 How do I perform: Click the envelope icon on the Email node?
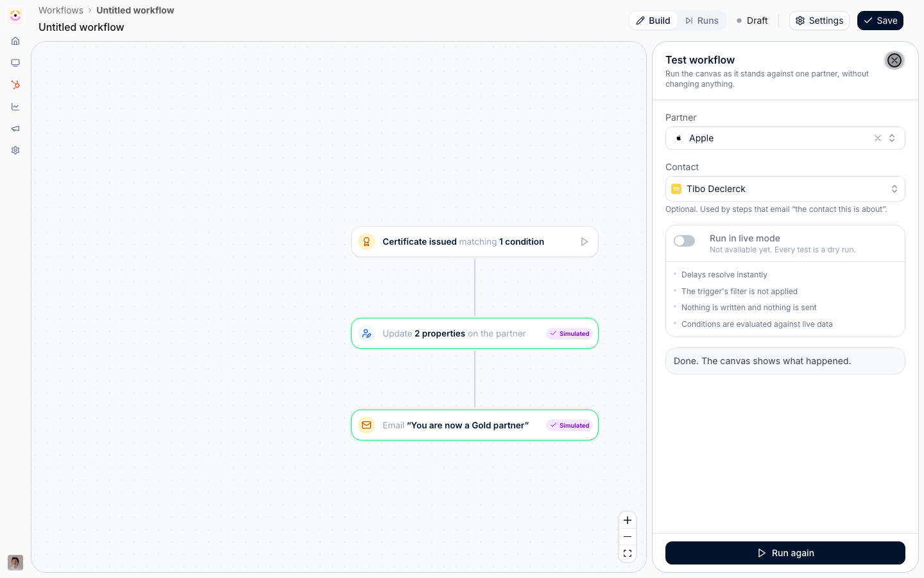[366, 425]
